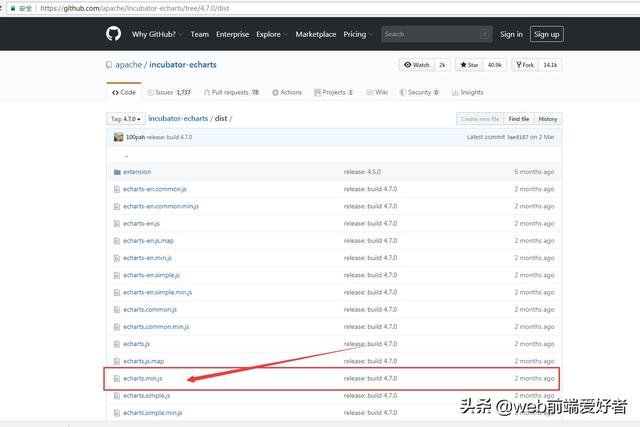Open Marketplace from the header

click(x=316, y=34)
